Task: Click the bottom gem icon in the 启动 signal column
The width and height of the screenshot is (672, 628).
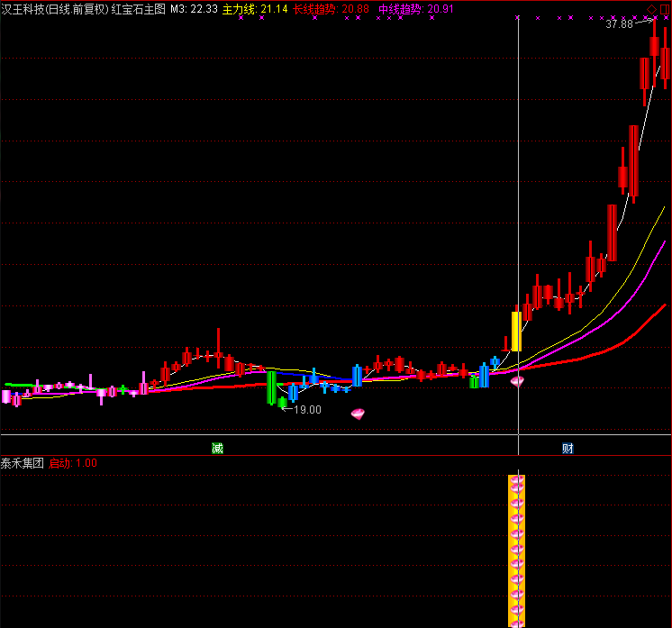Action: [517, 620]
